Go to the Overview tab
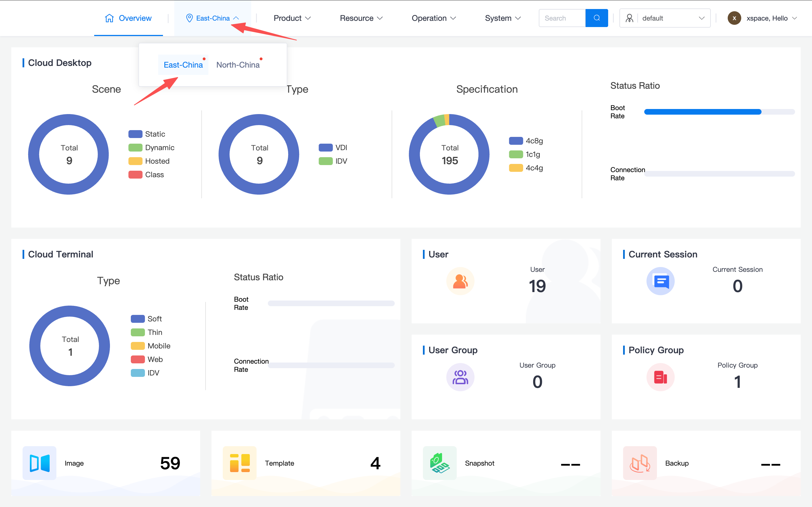This screenshot has height=507, width=812. [129, 18]
